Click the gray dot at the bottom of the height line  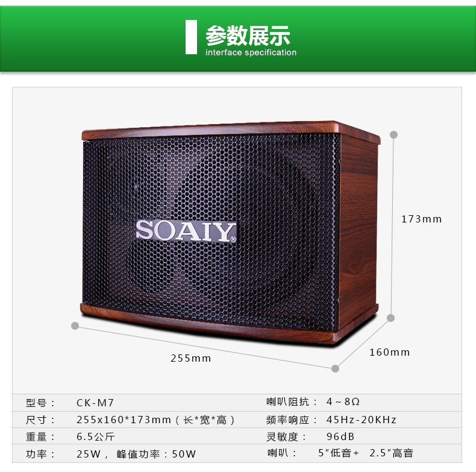point(391,318)
